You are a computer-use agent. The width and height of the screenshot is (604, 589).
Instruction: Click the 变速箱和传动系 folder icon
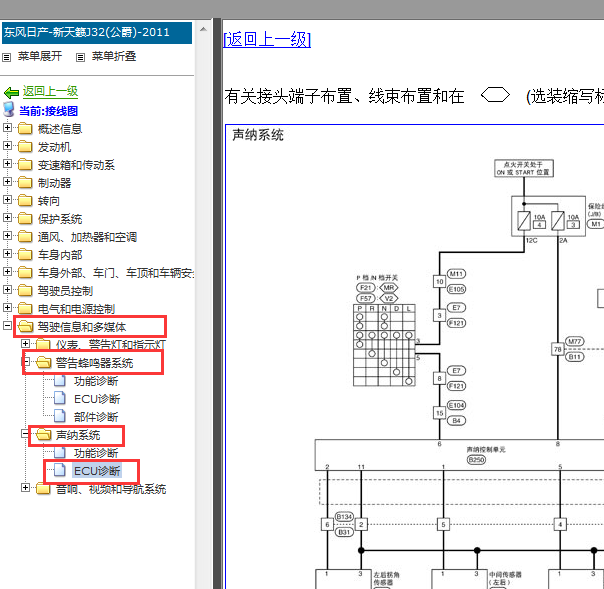pos(25,164)
